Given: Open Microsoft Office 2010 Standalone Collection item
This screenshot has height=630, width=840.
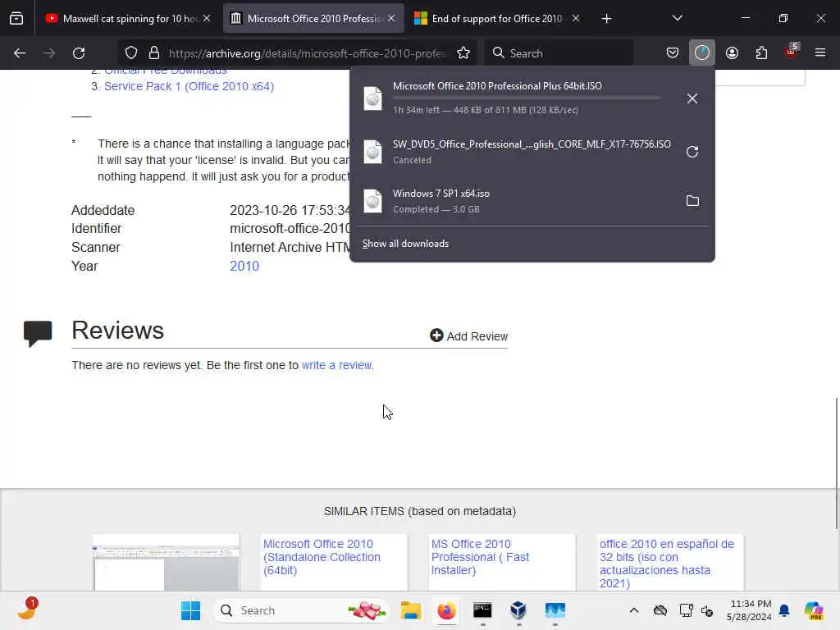Looking at the screenshot, I should 322,557.
